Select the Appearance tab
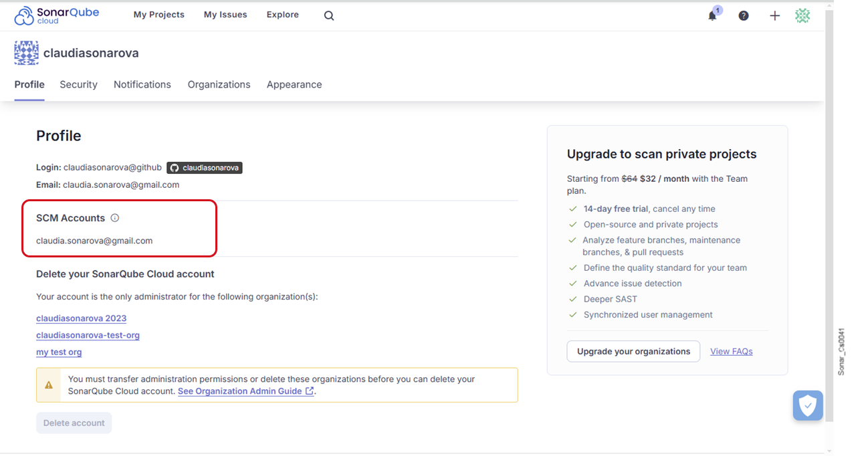The image size is (868, 456). coord(294,85)
